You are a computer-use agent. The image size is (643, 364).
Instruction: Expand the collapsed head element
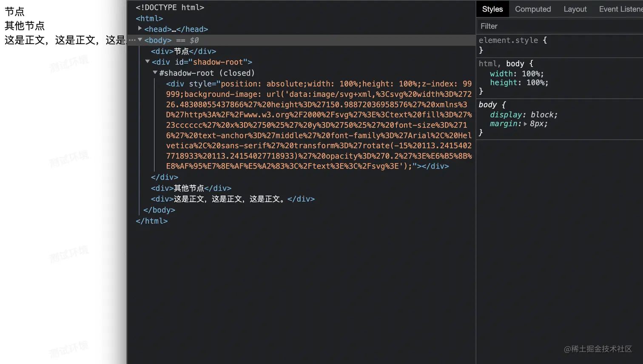pyautogui.click(x=140, y=28)
